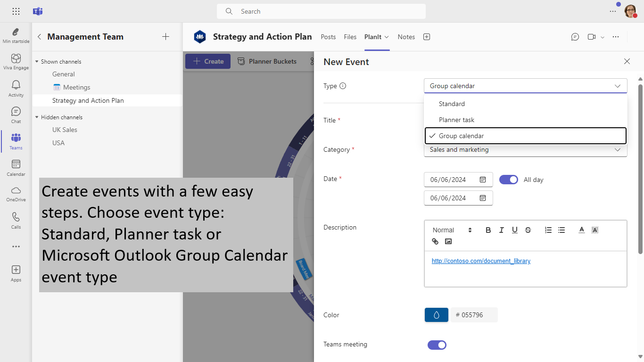Open the app launcher grid icon
644x362 pixels.
coord(16,11)
